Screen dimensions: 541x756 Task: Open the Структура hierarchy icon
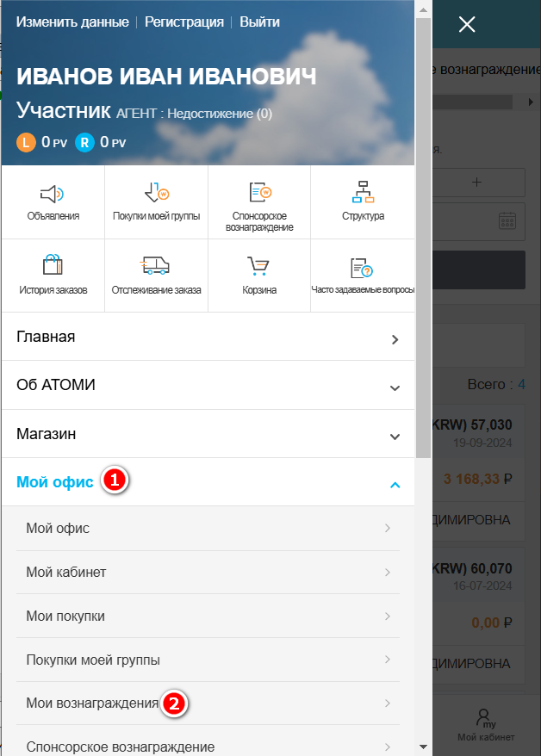tap(363, 194)
